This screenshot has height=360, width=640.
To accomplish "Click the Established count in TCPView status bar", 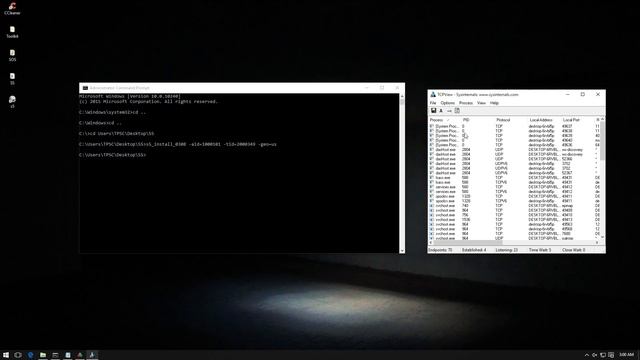I will (474, 250).
